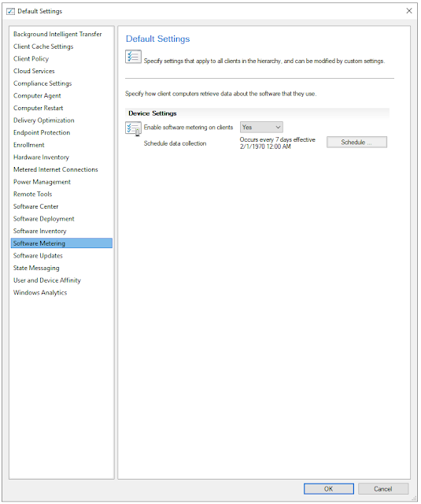Click the Occurs every 7 days schedule text
Image resolution: width=421 pixels, height=504 pixels.
tap(278, 143)
